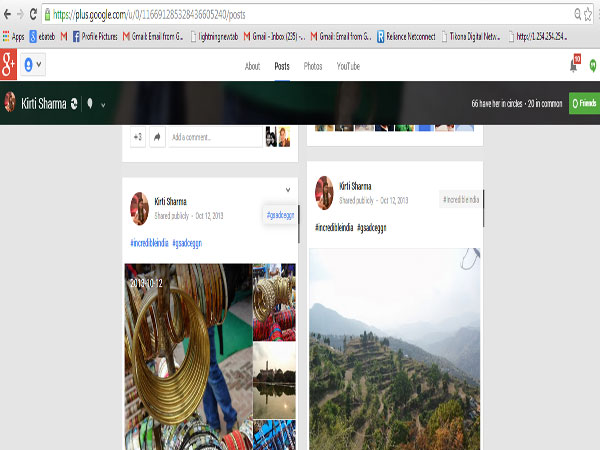Open notifications bell with red badge
The width and height of the screenshot is (600, 450).
click(x=575, y=64)
